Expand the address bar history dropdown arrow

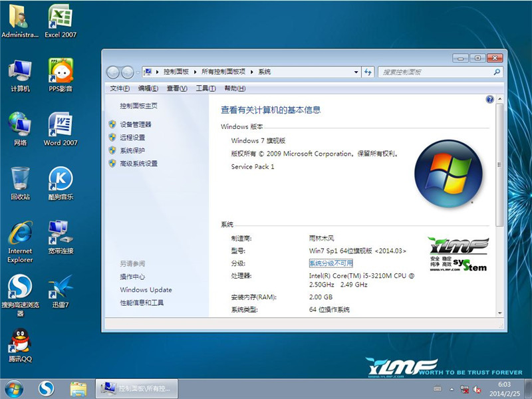click(x=356, y=72)
